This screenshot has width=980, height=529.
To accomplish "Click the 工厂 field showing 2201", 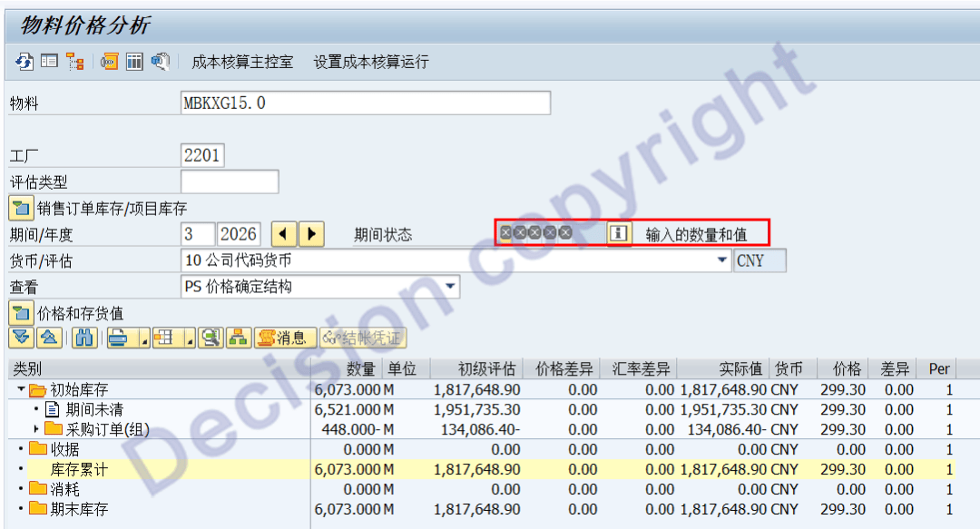I will (202, 155).
